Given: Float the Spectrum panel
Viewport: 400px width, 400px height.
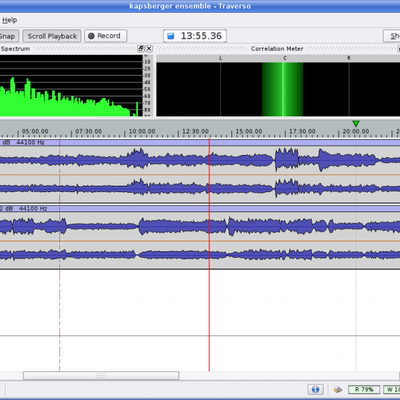Looking at the screenshot, I should click(x=141, y=49).
